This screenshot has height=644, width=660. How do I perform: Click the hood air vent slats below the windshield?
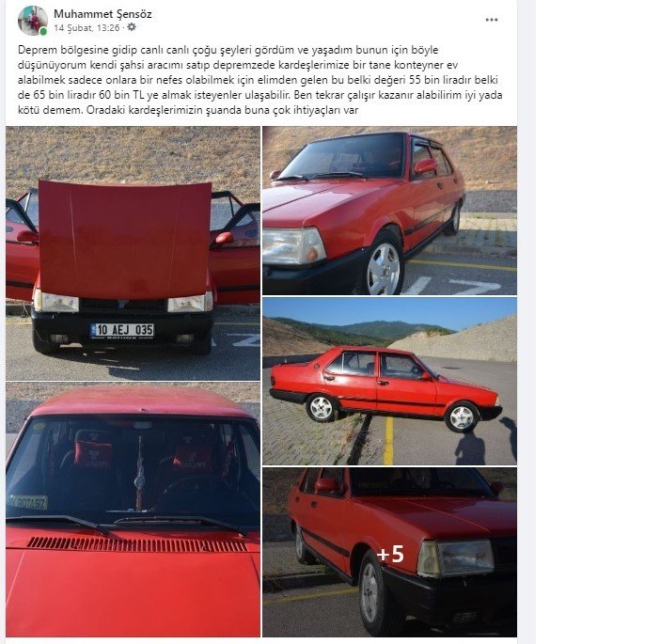(x=137, y=544)
